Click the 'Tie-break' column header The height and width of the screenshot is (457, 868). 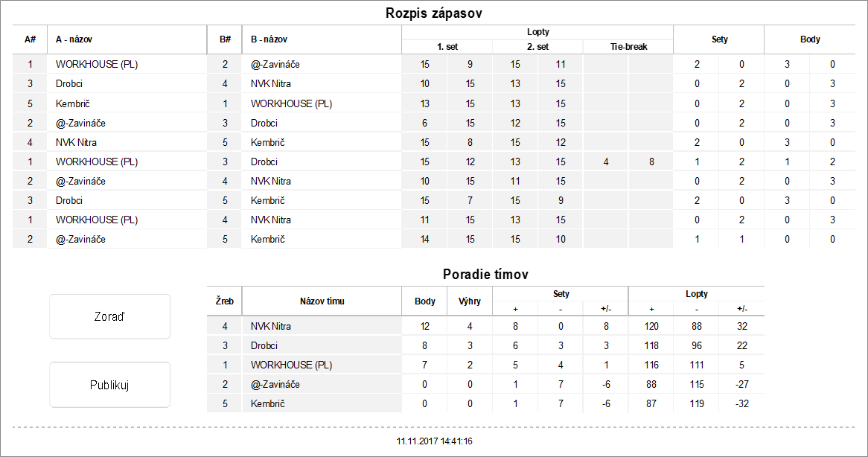click(628, 46)
